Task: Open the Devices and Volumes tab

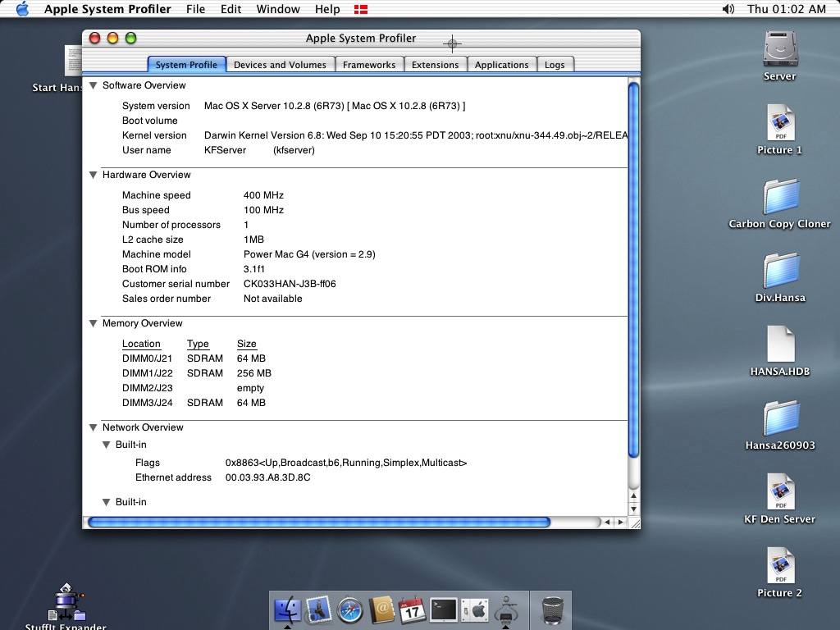Action: [281, 64]
